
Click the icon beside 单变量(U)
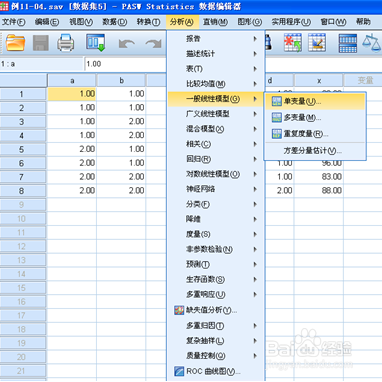(x=276, y=101)
